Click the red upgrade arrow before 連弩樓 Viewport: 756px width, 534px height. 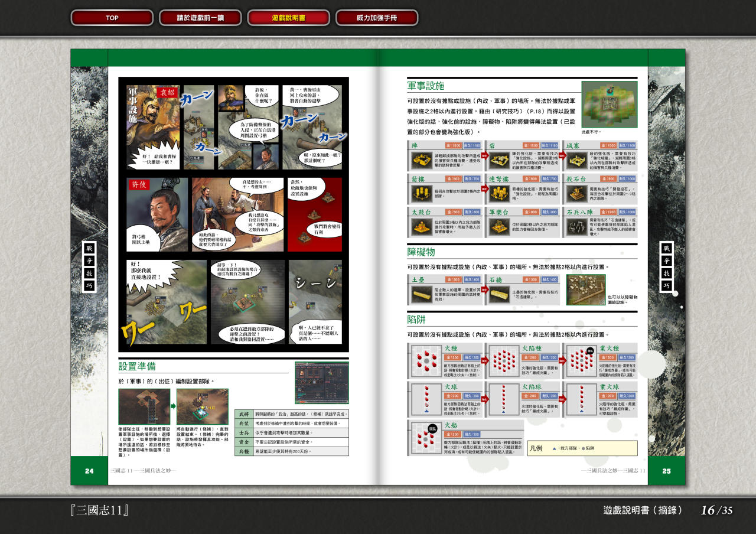coord(484,190)
